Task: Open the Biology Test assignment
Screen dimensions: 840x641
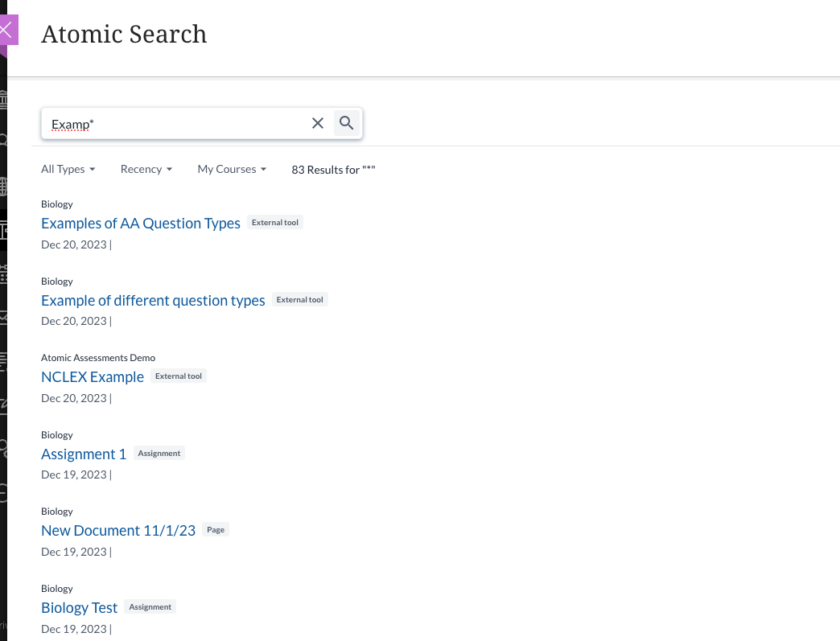Action: [x=80, y=608]
